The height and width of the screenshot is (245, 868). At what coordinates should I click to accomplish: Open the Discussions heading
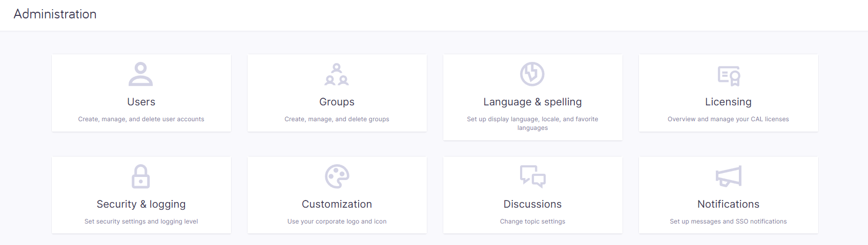point(532,204)
